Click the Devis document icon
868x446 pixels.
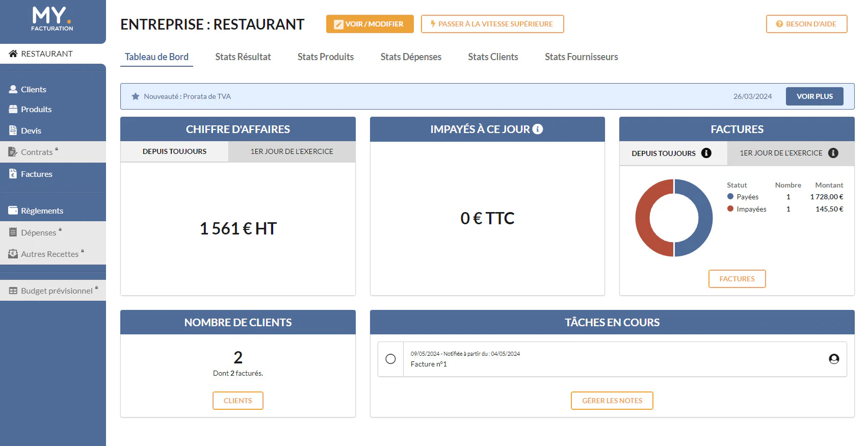tap(13, 130)
